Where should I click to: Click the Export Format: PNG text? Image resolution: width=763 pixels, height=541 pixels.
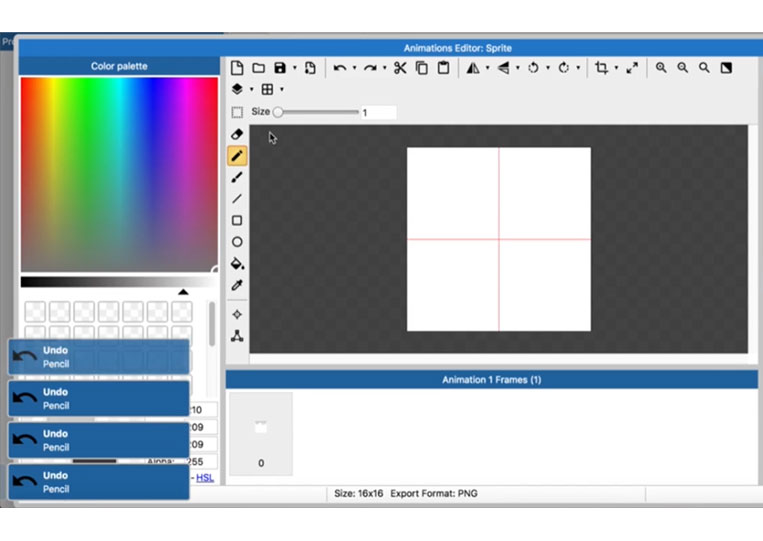coord(434,493)
